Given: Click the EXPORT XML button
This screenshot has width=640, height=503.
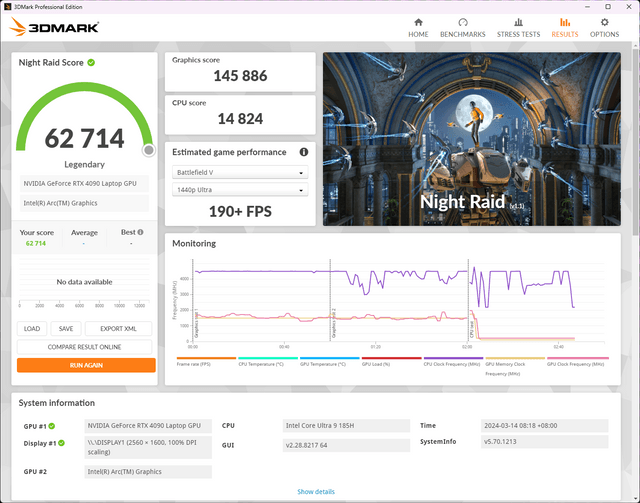Looking at the screenshot, I should point(118,329).
